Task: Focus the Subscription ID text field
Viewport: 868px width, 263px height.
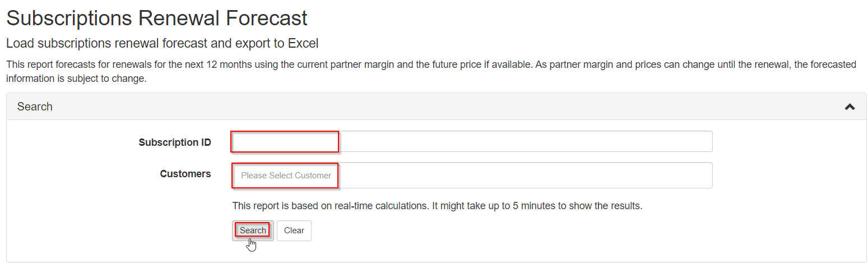Action: (471, 141)
